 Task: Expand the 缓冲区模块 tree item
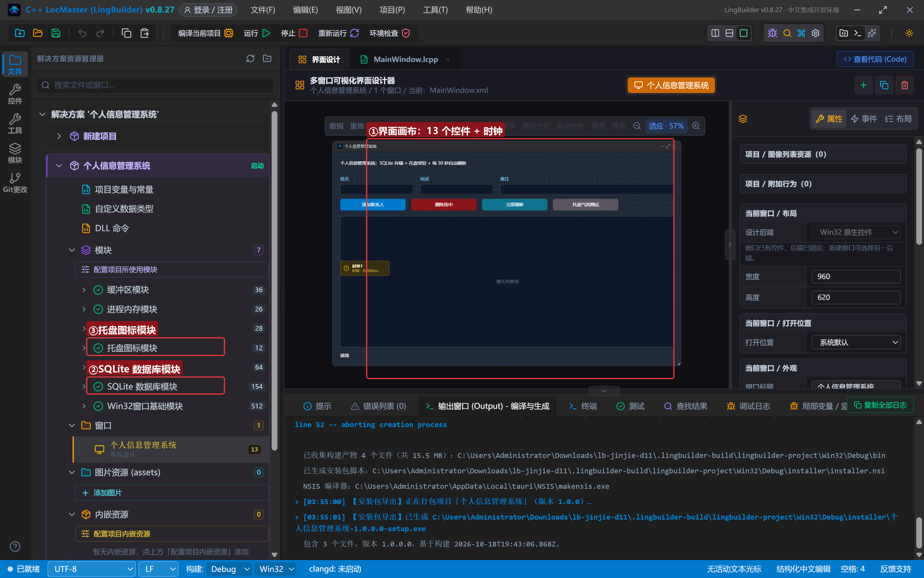pyautogui.click(x=84, y=290)
